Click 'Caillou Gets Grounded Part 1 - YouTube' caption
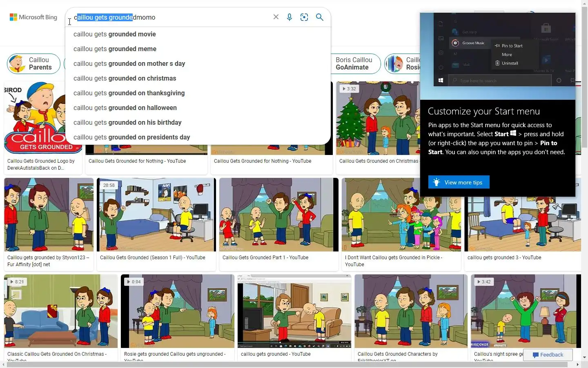588x368 pixels. pyautogui.click(x=265, y=258)
